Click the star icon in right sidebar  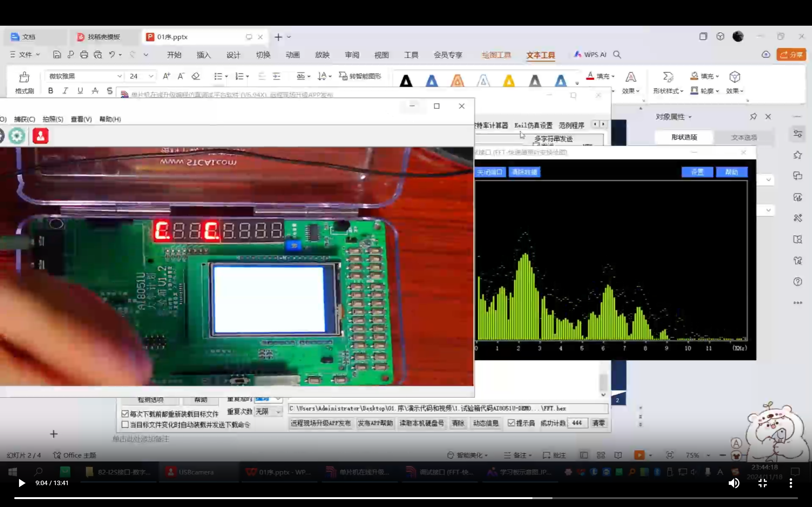[798, 155]
